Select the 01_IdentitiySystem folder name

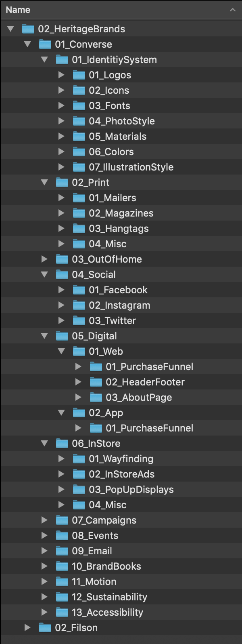[x=114, y=59]
